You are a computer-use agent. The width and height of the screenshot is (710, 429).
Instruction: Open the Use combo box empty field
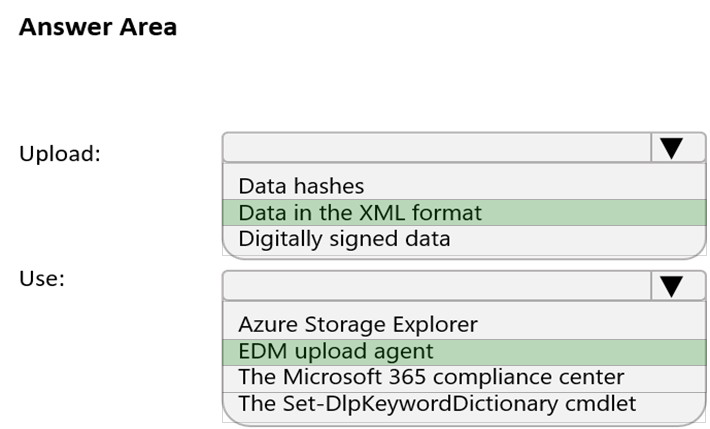point(437,286)
